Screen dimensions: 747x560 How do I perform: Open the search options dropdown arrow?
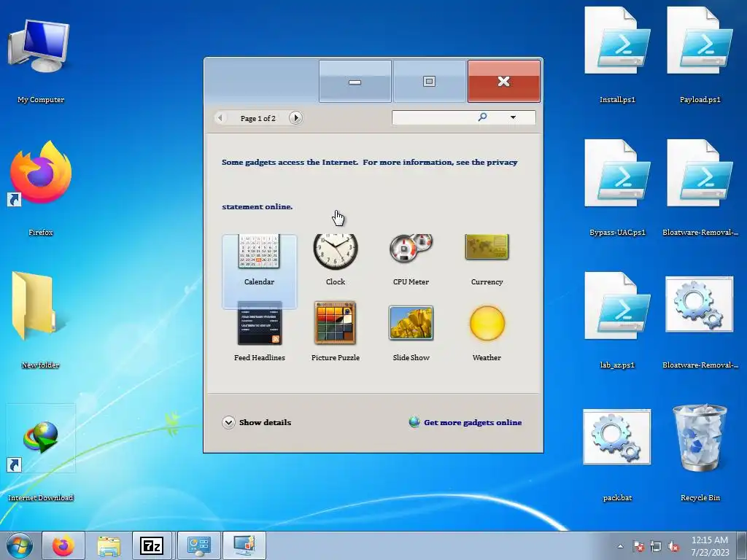(x=513, y=117)
